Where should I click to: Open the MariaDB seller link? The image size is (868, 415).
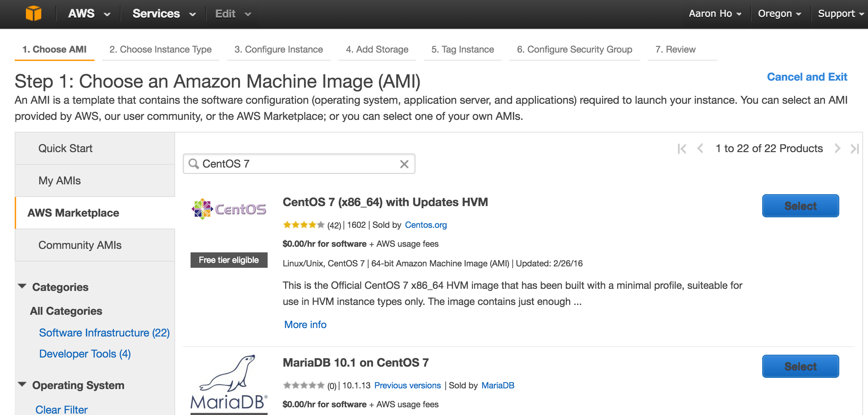[x=498, y=385]
